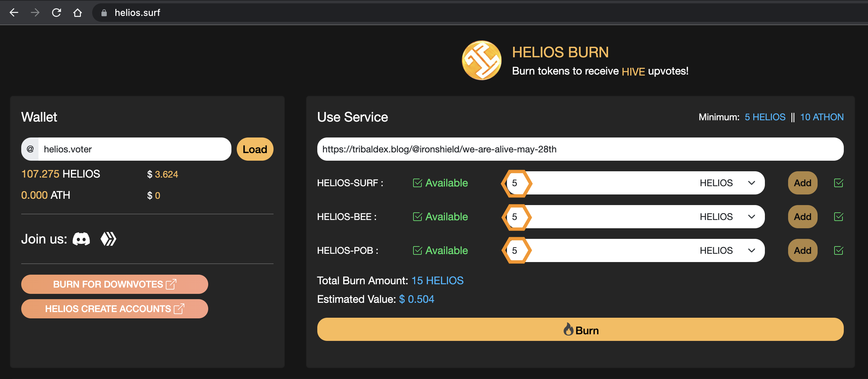Click the 107.275 HELIOS balance
Screen dimensions: 868x379
tap(61, 174)
